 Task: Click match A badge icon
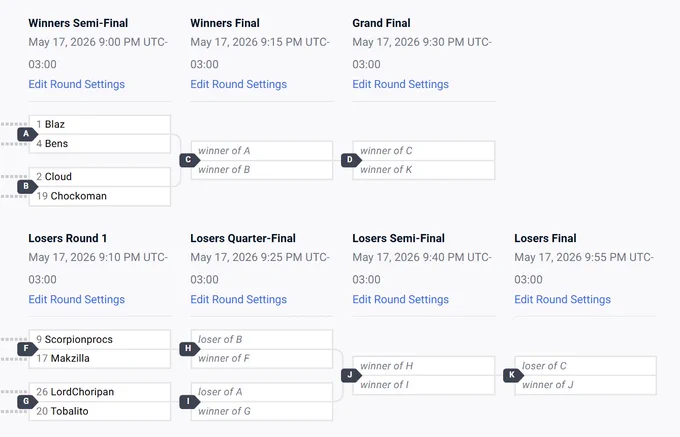(27, 134)
